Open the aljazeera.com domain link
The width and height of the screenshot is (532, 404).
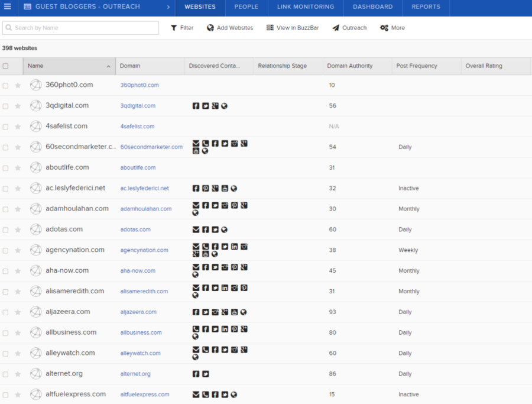coord(138,312)
